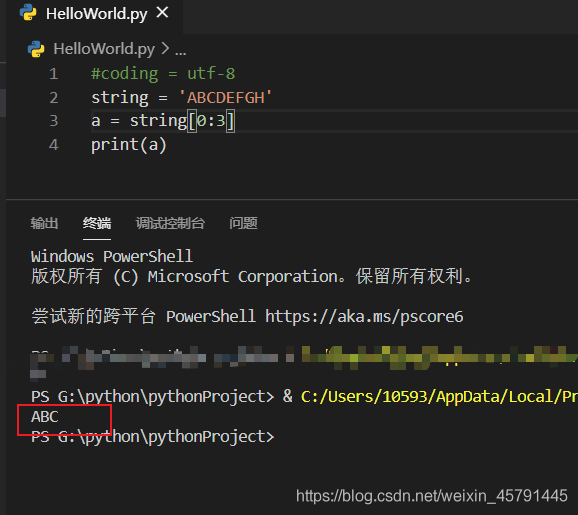Click line number 3 in the gutter
The image size is (578, 515).
pos(54,121)
